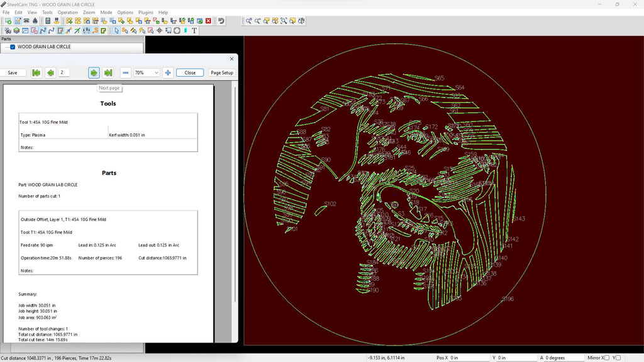The width and height of the screenshot is (644, 362).
Task: Click the 'Number of pierces: 196' text
Action: (100, 258)
